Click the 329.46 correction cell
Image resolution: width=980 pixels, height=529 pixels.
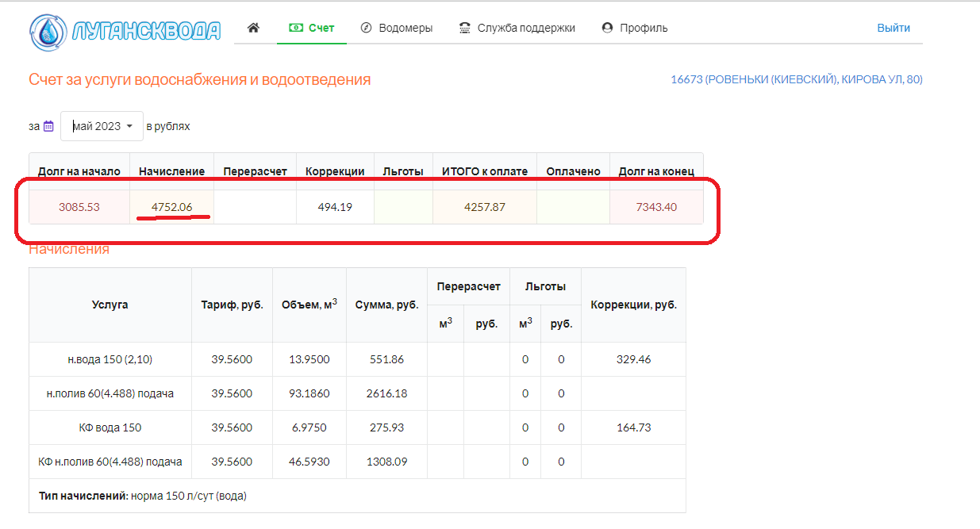click(633, 359)
